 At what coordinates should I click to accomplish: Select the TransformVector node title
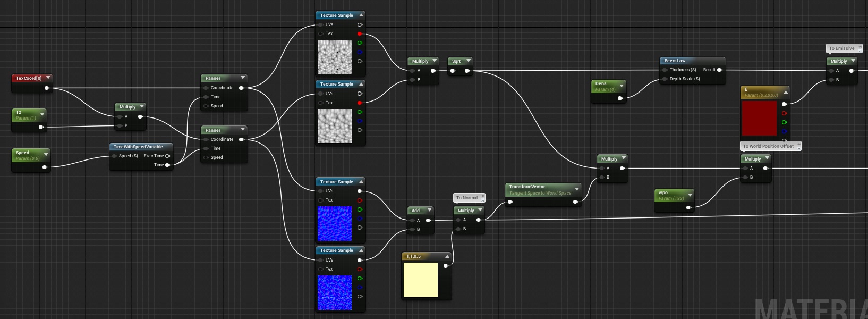527,187
